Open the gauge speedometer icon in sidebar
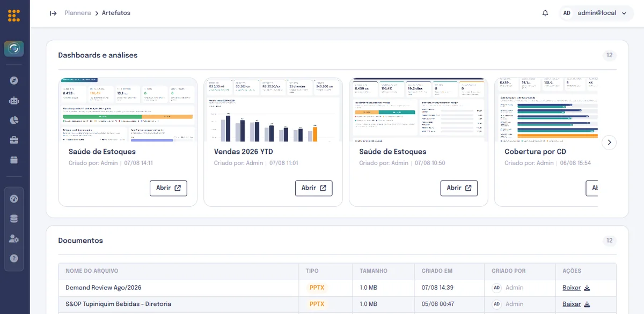The image size is (644, 314). (14, 199)
